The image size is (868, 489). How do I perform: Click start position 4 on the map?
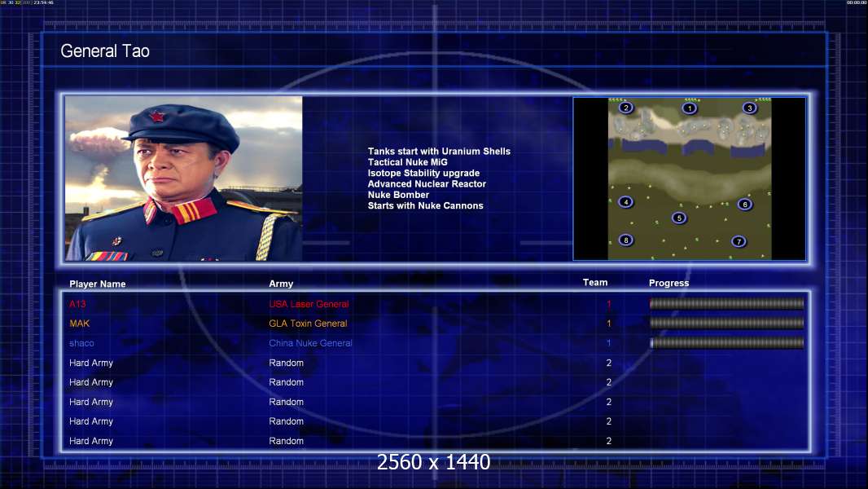(626, 202)
